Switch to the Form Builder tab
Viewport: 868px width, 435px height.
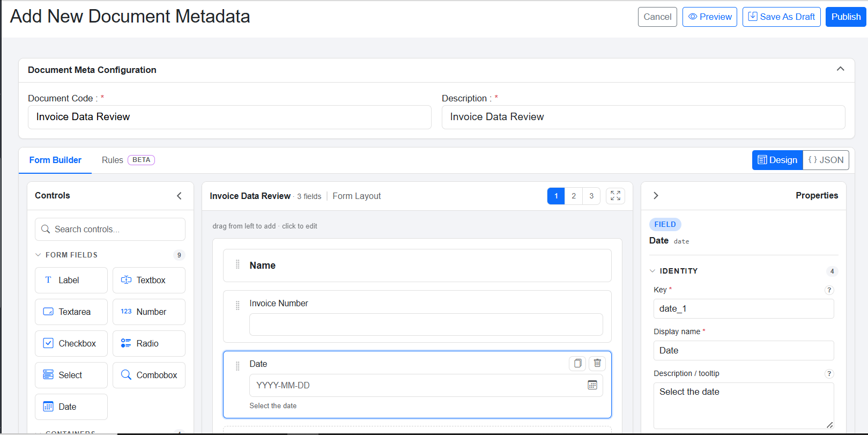click(x=55, y=160)
